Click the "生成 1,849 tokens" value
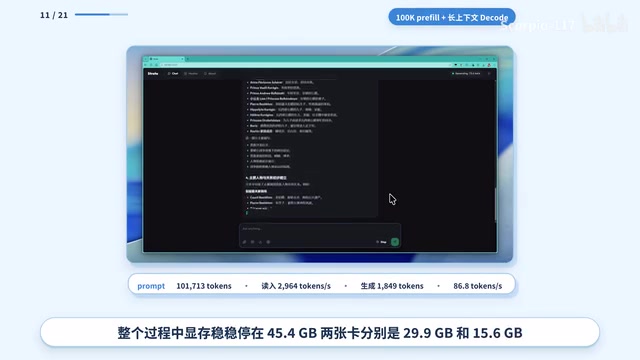Image resolution: width=640 pixels, height=360 pixels. pyautogui.click(x=392, y=286)
